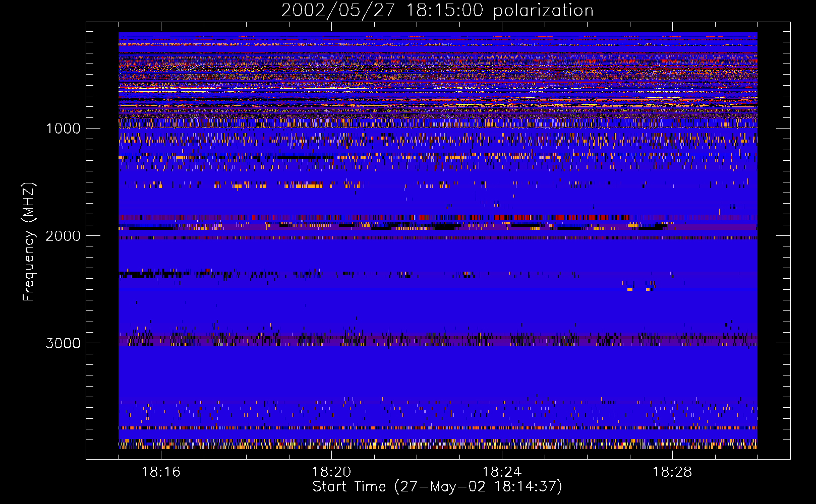This screenshot has height=504, width=816.
Task: Click the plot title "2002/05/27 18:15:00 polarization"
Action: tap(437, 11)
